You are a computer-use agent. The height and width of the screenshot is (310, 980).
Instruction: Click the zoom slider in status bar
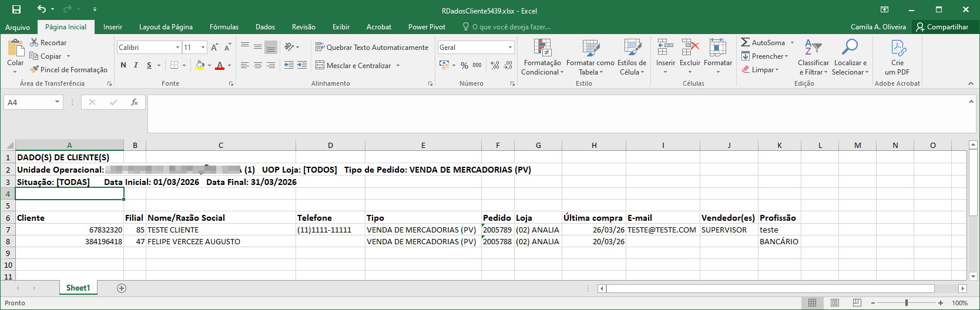pyautogui.click(x=907, y=303)
